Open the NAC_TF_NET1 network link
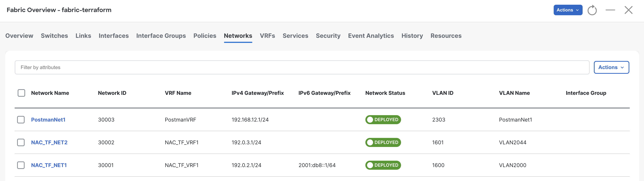 tap(49, 165)
